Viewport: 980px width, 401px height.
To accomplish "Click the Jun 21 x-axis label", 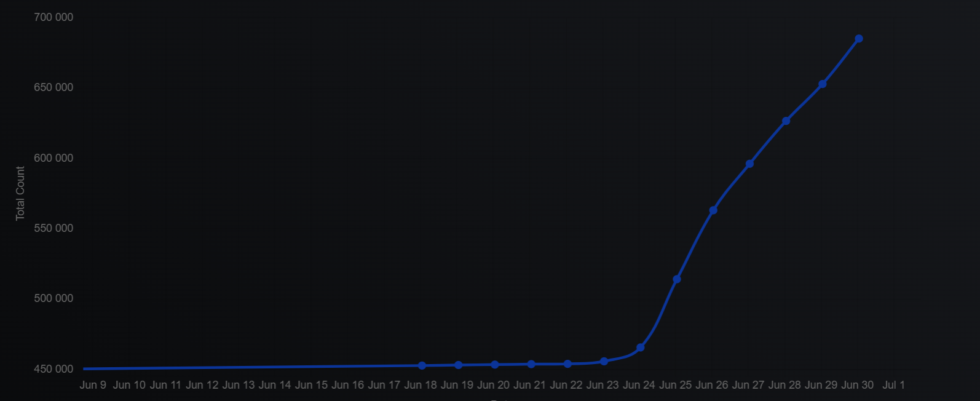I will tap(529, 385).
